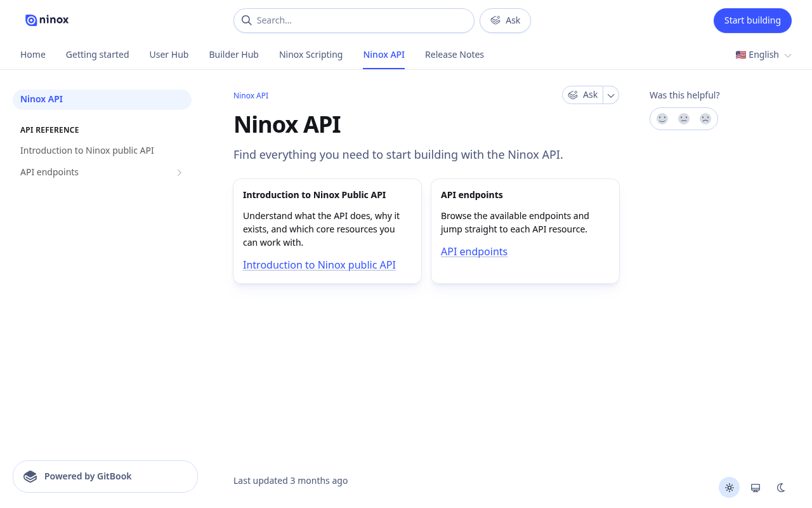Click the API endpoints card title
This screenshot has height=508, width=812.
472,195
